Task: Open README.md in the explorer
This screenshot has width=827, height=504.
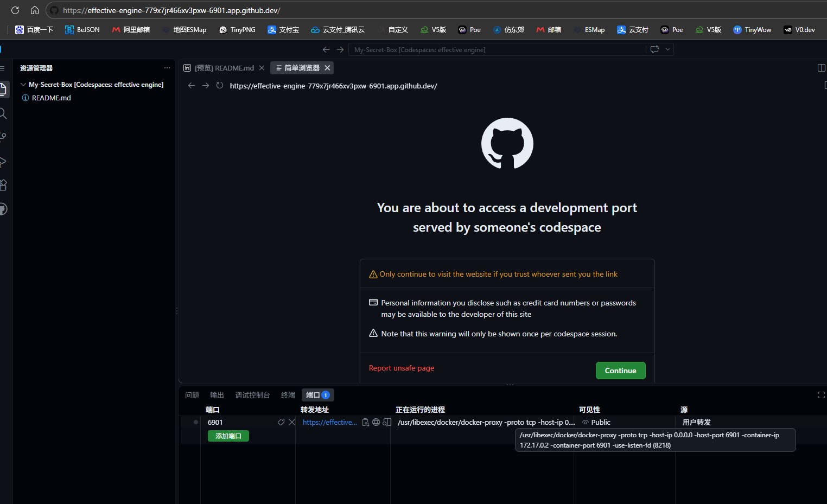Action: coord(52,98)
